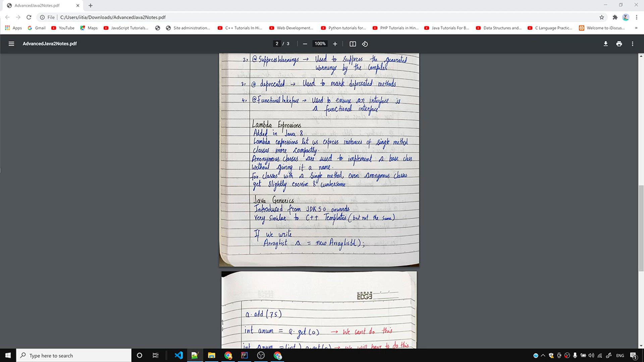644x362 pixels.
Task: Download the AdvancedJava2Notes PDF
Action: click(x=605, y=44)
